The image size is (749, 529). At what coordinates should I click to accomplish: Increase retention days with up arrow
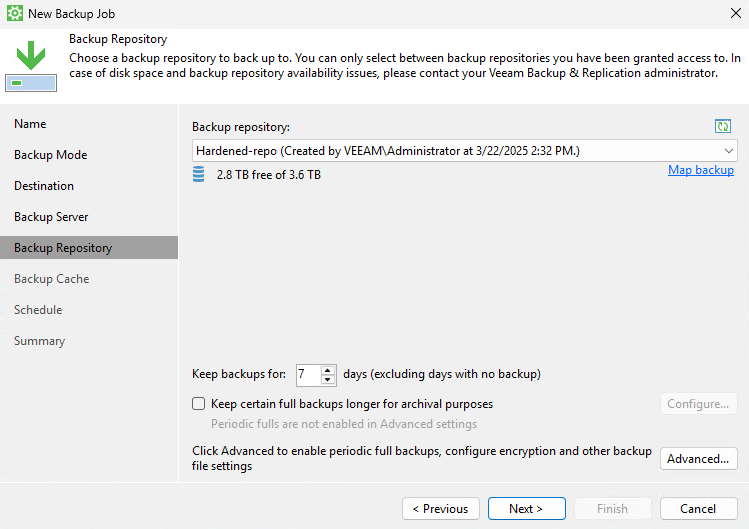tap(327, 370)
